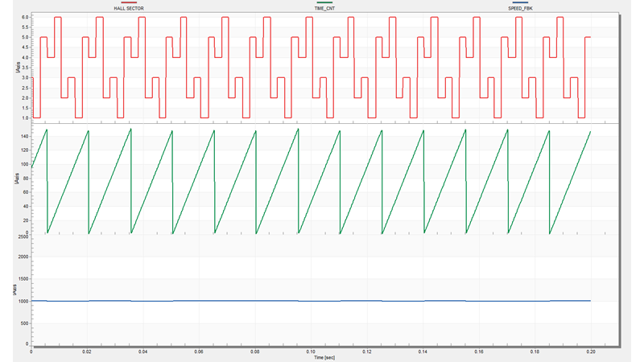Viewport: 644px width, 362px height.
Task: Click the 0.04 tick on time axis
Action: (x=143, y=352)
